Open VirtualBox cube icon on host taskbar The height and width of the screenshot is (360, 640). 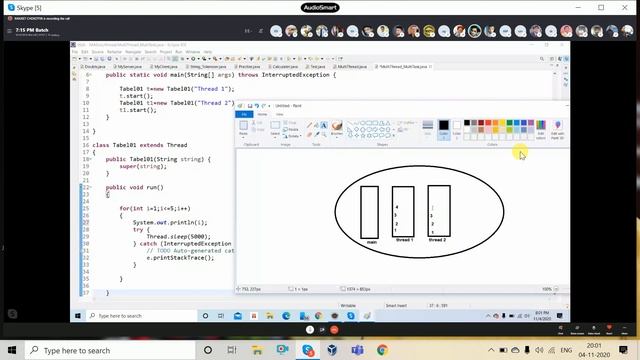click(x=332, y=350)
